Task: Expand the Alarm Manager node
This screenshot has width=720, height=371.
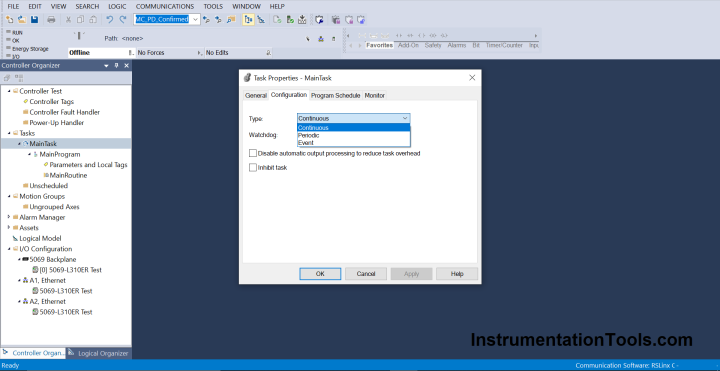Action: point(10,217)
